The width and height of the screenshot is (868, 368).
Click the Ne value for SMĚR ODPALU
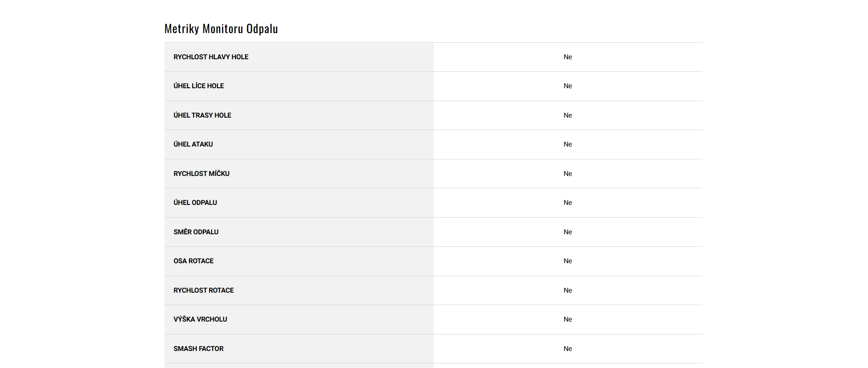click(x=568, y=232)
